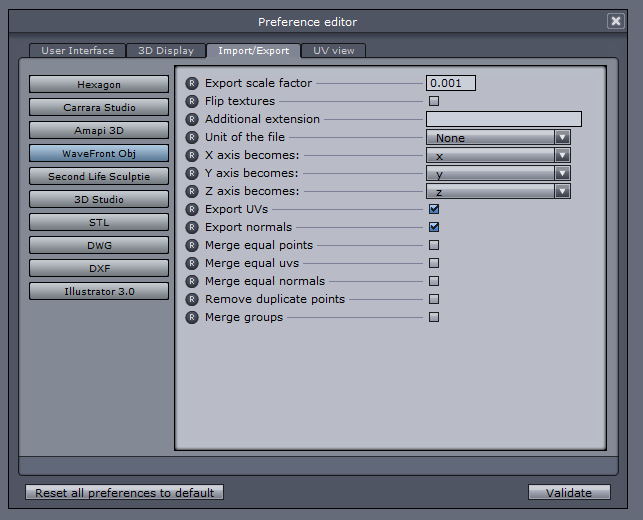Open the Z axis becomes dropdown
This screenshot has width=643, height=520.
pyautogui.click(x=497, y=191)
